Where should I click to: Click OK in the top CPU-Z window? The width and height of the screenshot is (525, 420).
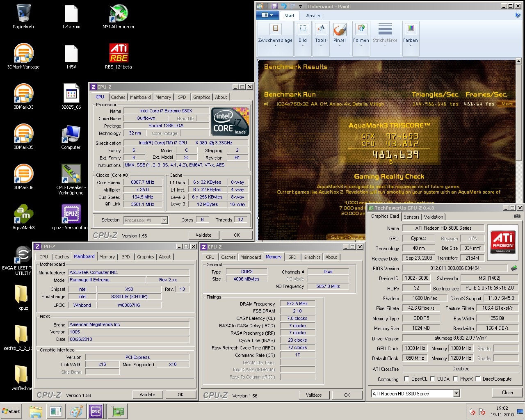(237, 235)
